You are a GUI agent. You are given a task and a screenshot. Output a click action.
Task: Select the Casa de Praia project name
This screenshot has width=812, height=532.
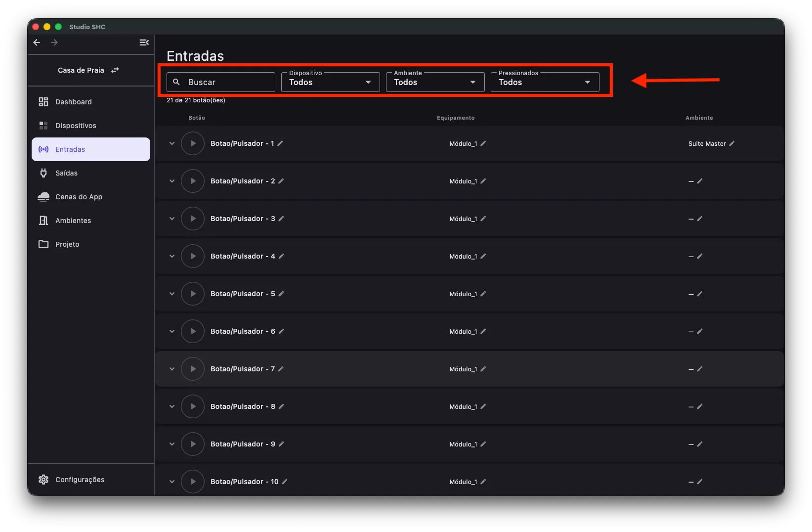pyautogui.click(x=81, y=70)
